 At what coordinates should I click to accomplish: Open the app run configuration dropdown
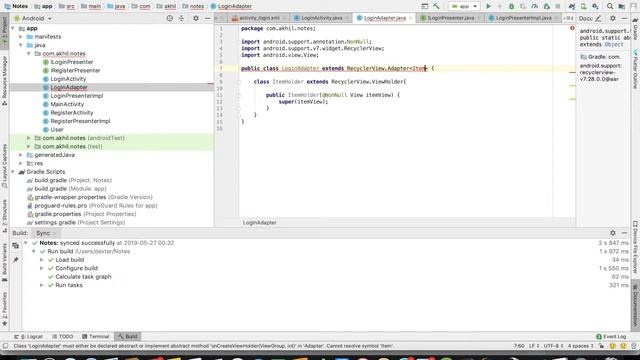[x=464, y=6]
